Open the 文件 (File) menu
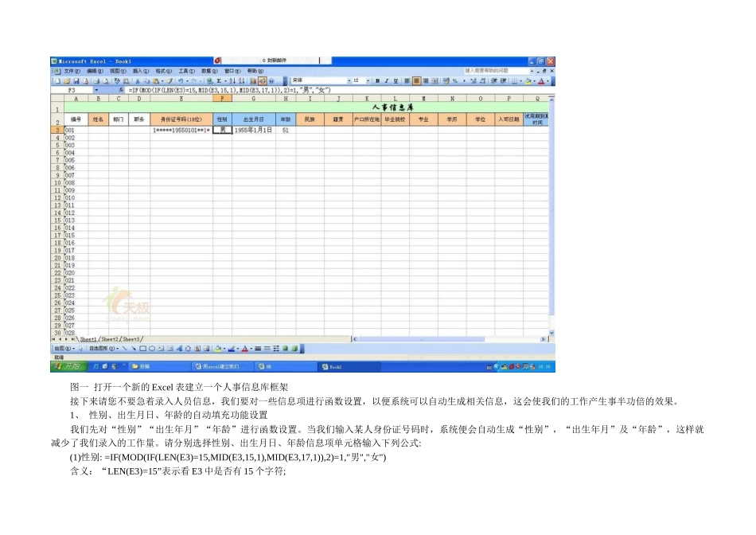 72,71
